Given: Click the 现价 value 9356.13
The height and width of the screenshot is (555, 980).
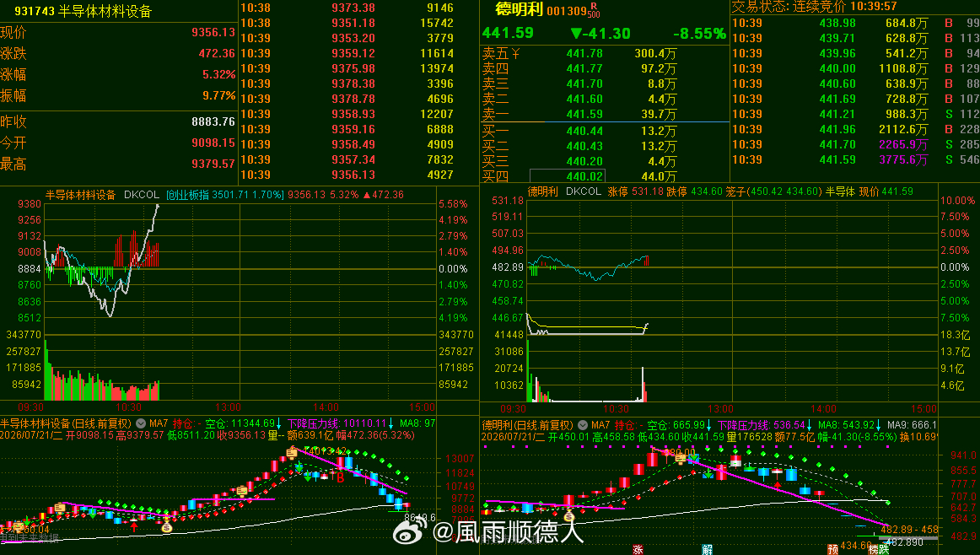Looking at the screenshot, I should 213,33.
